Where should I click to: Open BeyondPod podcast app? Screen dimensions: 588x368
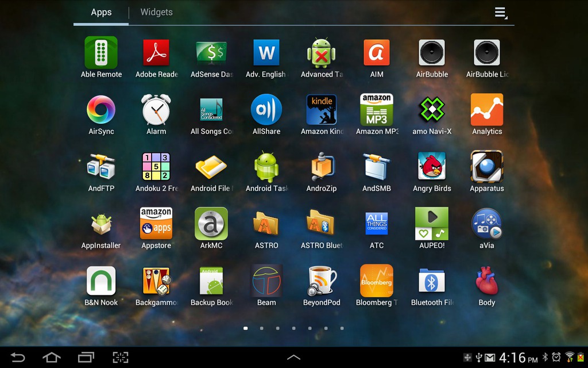[322, 281]
